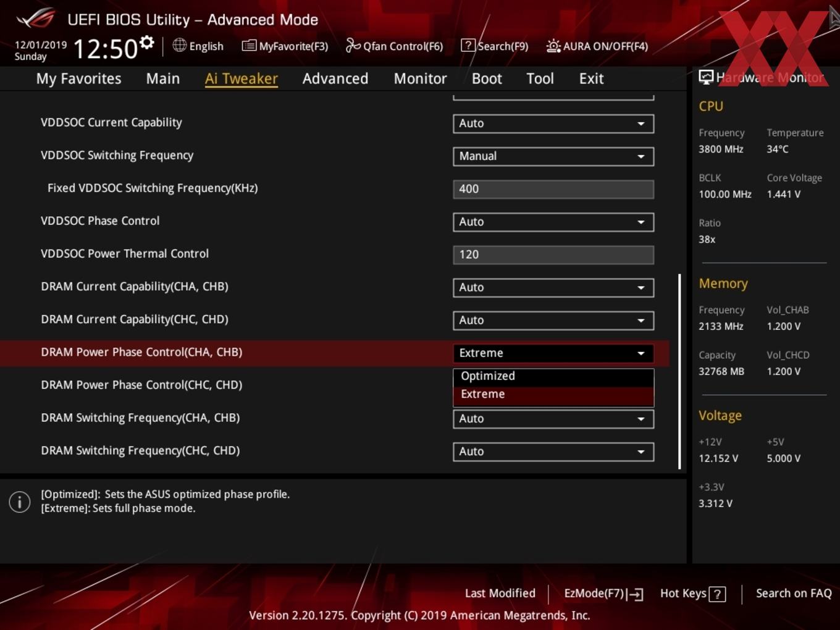Click the Qfan Control fan icon

353,45
